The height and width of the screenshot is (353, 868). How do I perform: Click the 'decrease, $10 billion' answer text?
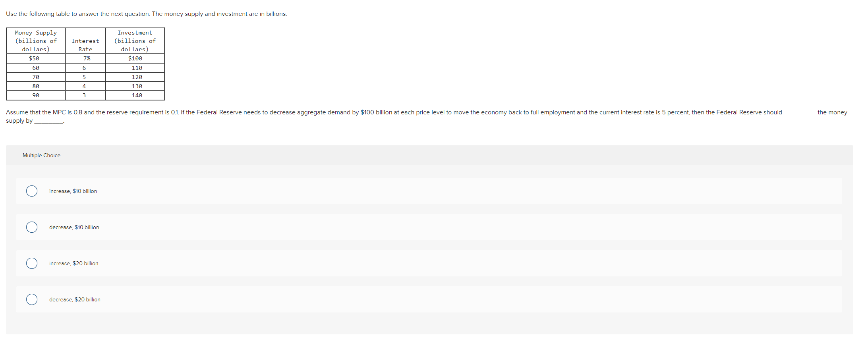coord(74,227)
